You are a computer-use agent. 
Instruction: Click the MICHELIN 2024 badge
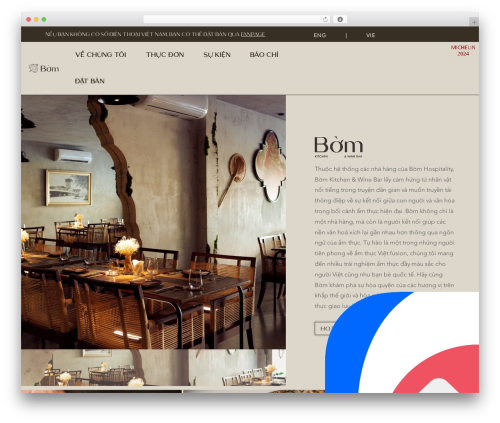(x=463, y=51)
